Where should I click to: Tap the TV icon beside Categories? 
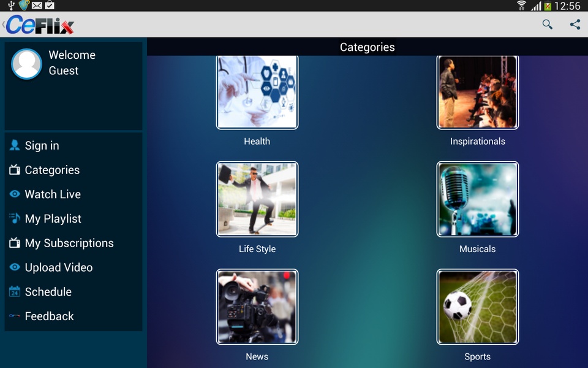point(15,170)
